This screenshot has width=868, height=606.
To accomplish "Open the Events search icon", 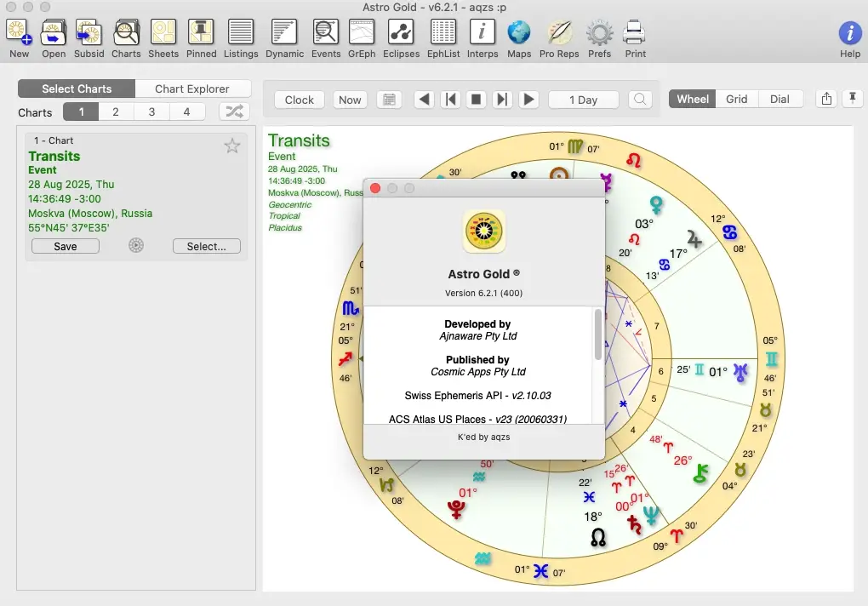I will pos(325,32).
